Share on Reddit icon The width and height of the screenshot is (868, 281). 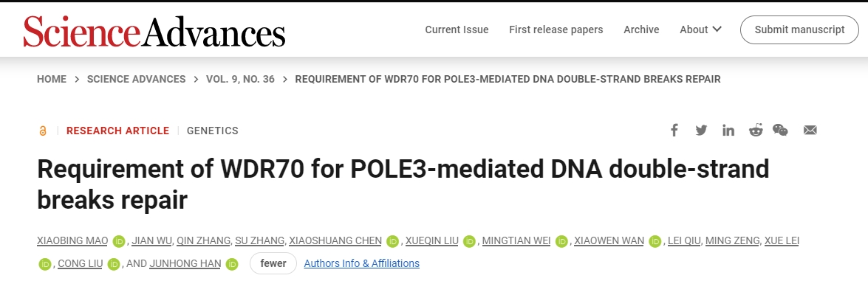756,131
